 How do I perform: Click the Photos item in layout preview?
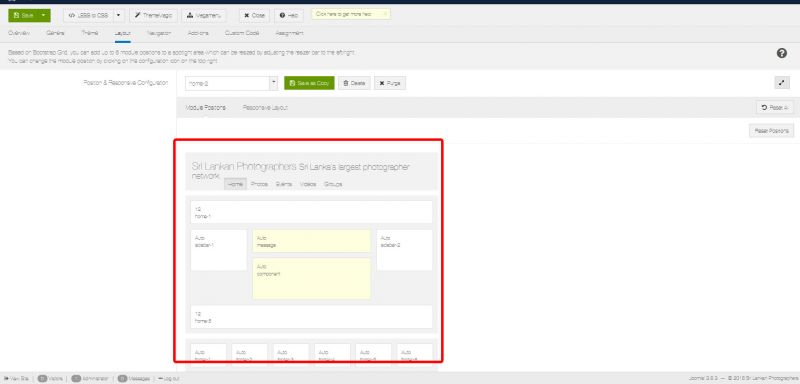coord(259,184)
